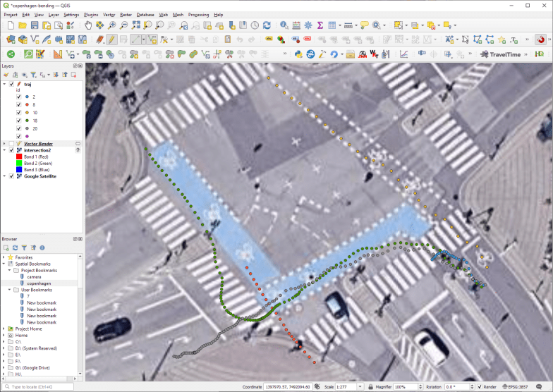553x392 pixels.
Task: Click the Toggle Editing pencil icon
Action: pyautogui.click(x=111, y=39)
